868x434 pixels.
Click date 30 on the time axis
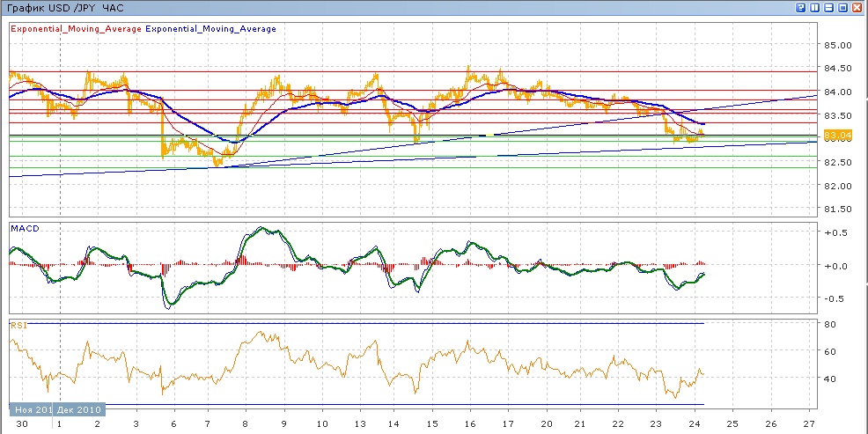coord(22,424)
